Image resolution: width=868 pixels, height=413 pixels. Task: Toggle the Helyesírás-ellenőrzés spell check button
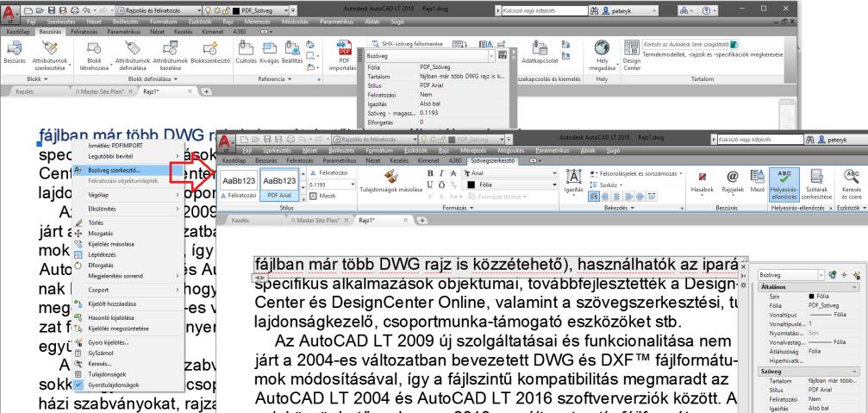(784, 184)
